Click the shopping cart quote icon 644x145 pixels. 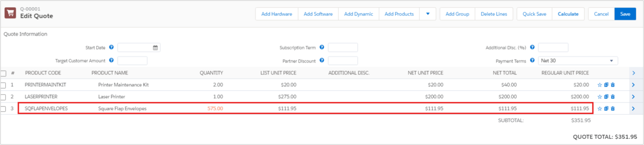[x=10, y=13]
